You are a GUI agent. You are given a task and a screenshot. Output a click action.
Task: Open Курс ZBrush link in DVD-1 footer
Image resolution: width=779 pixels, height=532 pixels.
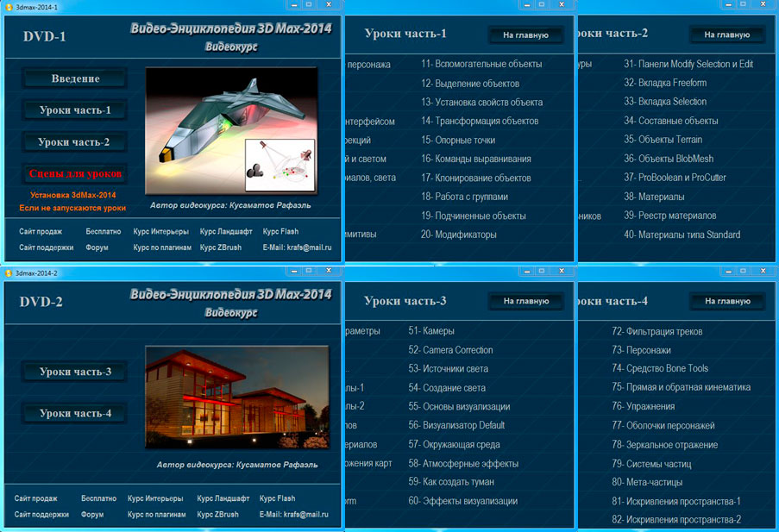coord(221,247)
